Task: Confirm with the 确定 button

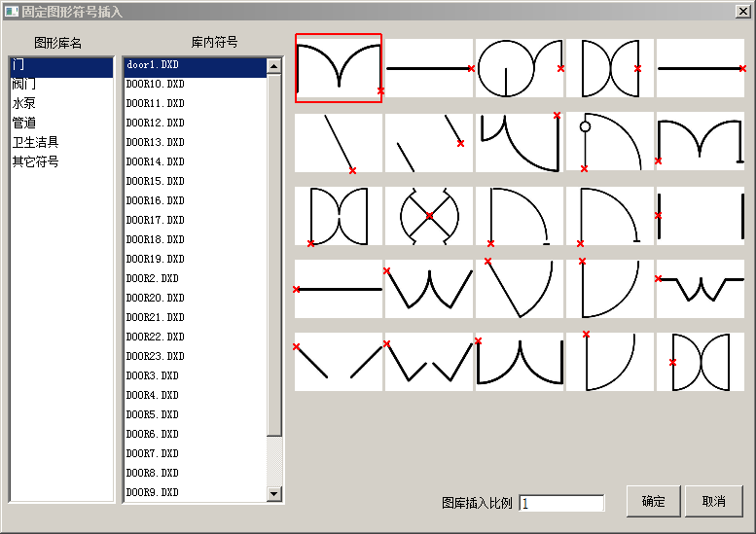Action: pos(653,501)
